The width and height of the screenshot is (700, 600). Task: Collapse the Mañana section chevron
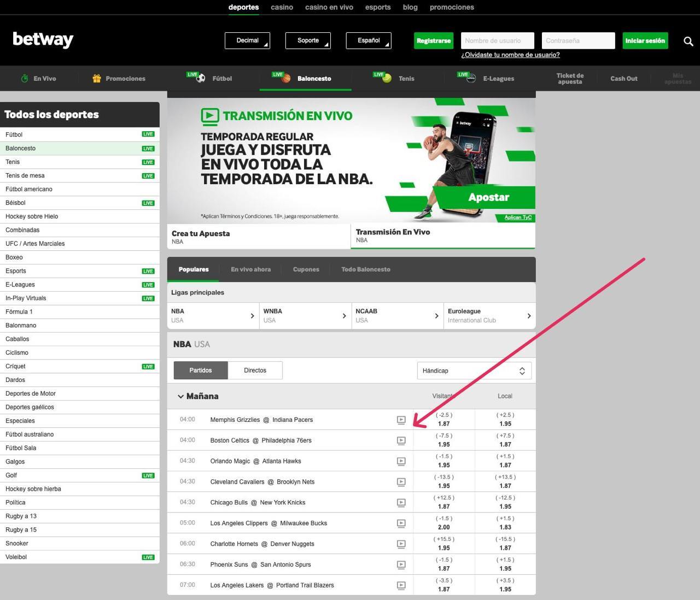[x=180, y=397]
